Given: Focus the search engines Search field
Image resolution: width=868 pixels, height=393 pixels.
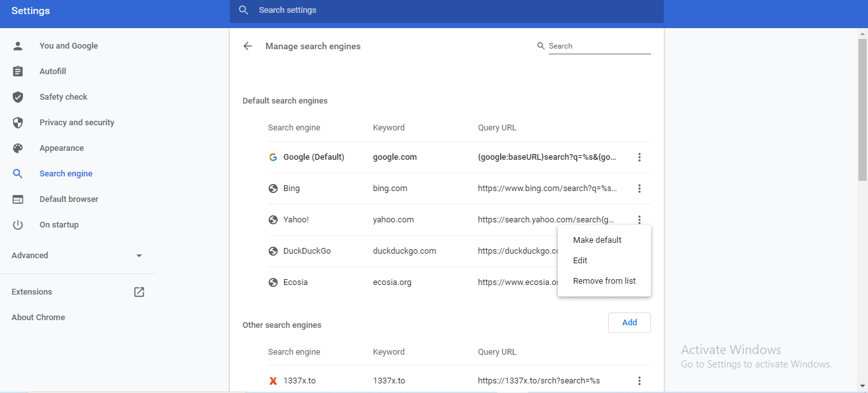Looking at the screenshot, I should tap(600, 46).
